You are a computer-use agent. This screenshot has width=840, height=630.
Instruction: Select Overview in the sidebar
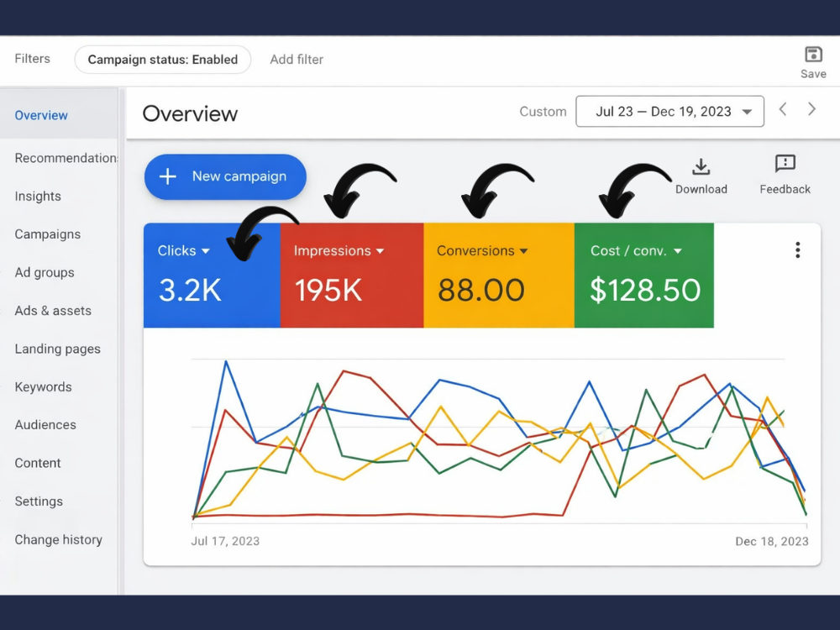point(41,115)
